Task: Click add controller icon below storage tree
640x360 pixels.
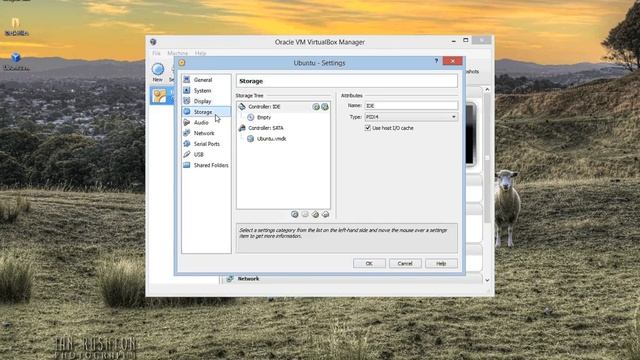Action: [294, 214]
